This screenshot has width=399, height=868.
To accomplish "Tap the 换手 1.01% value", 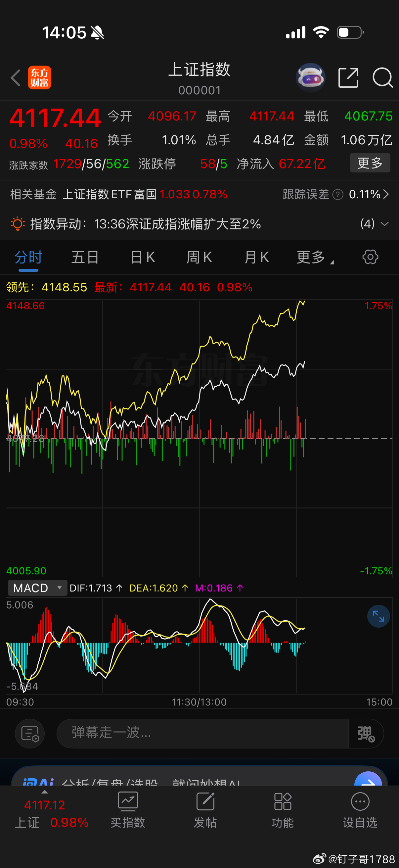I will coord(179,140).
